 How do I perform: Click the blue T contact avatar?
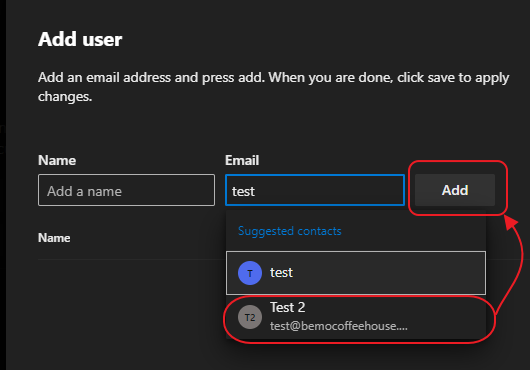tap(250, 273)
